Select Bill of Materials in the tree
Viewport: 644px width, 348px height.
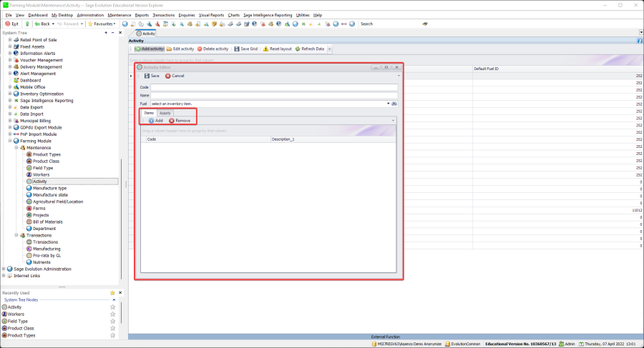pos(49,222)
